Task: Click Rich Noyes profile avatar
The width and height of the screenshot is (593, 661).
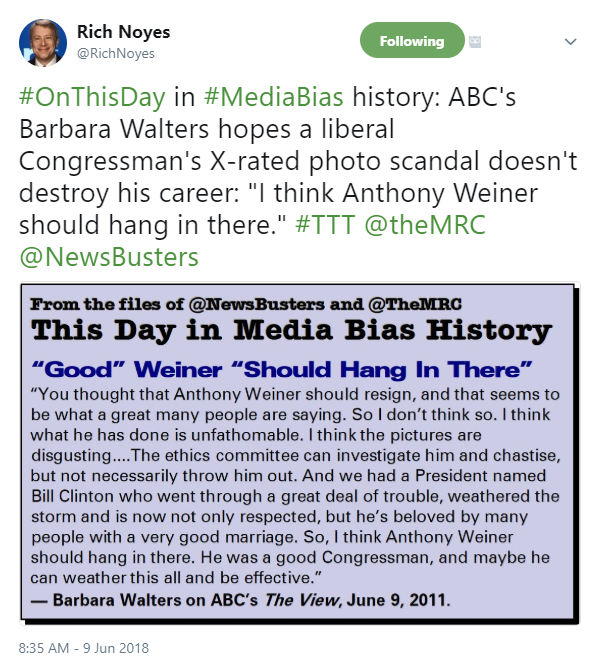Action: point(43,43)
